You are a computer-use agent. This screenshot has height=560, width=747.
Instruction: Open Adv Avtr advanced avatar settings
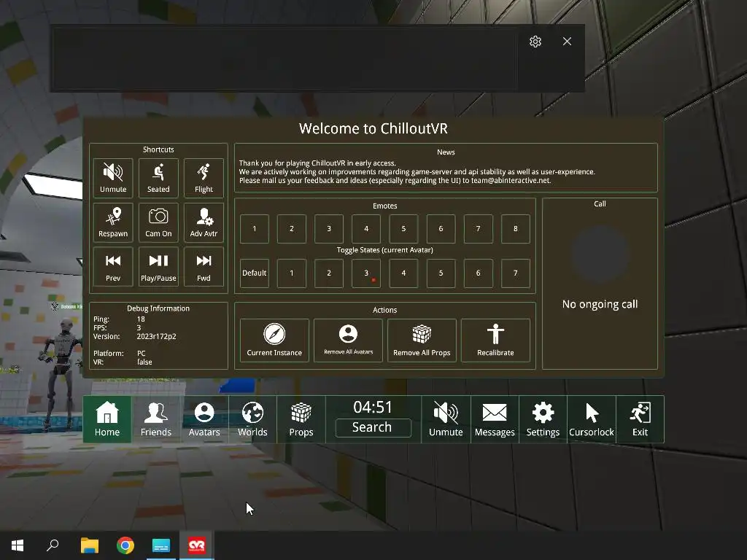(204, 222)
